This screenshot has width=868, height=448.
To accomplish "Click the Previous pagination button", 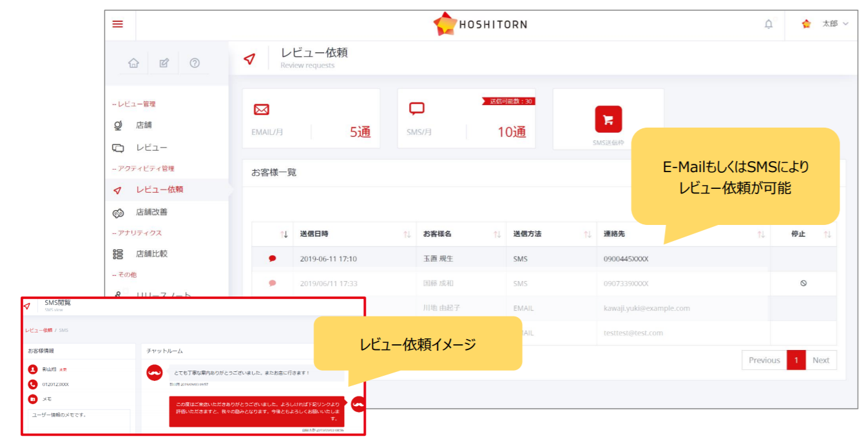I will tap(764, 360).
